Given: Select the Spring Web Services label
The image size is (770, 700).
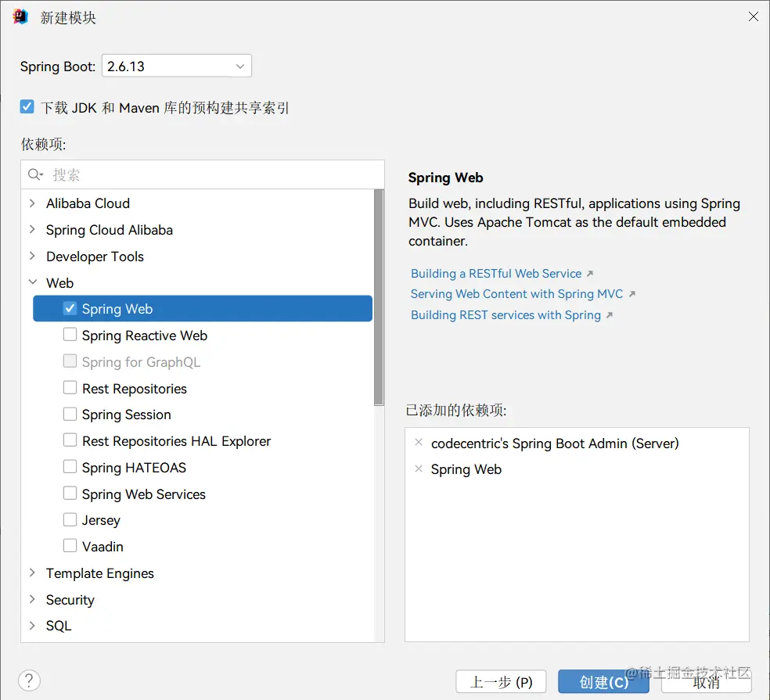Looking at the screenshot, I should point(143,494).
